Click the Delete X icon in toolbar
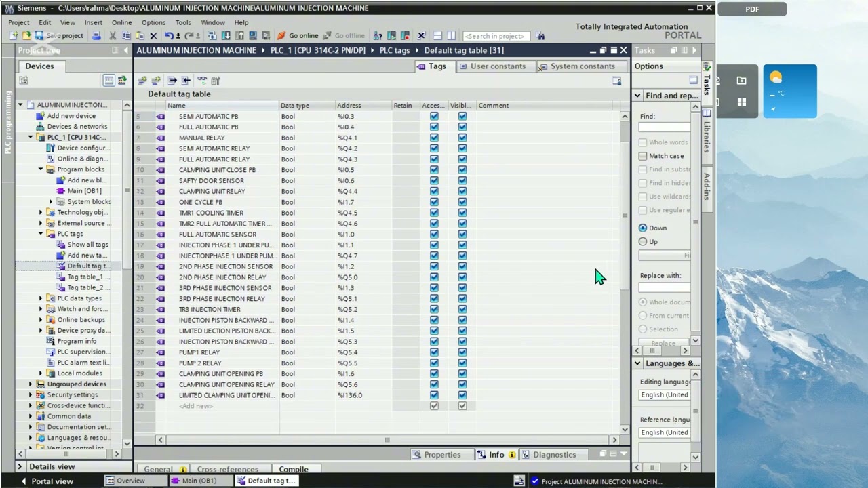868x488 pixels. 153,35
